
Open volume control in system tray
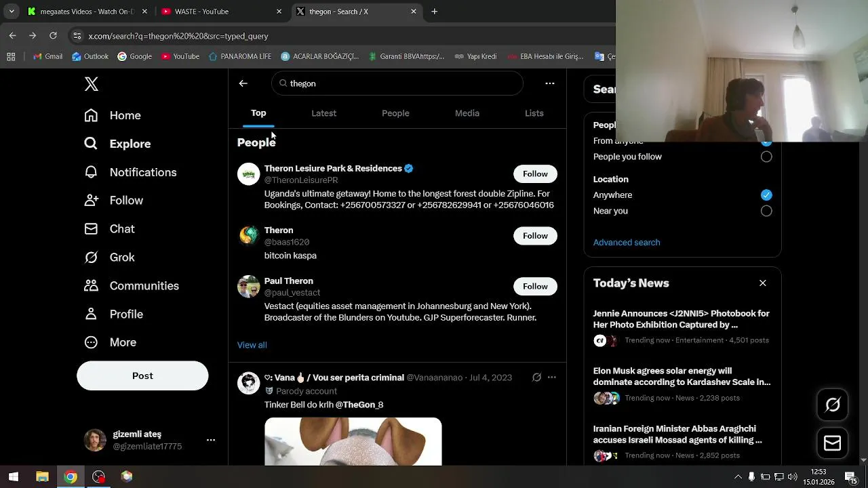(x=792, y=476)
